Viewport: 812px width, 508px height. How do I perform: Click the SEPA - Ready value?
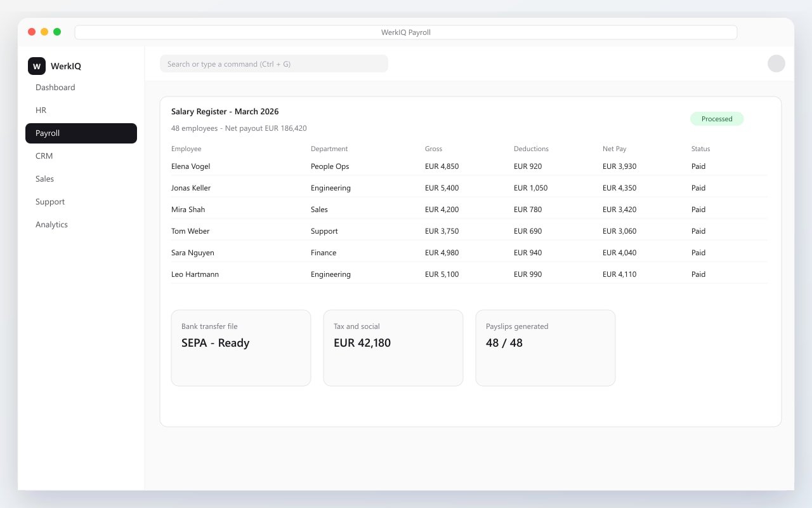216,343
